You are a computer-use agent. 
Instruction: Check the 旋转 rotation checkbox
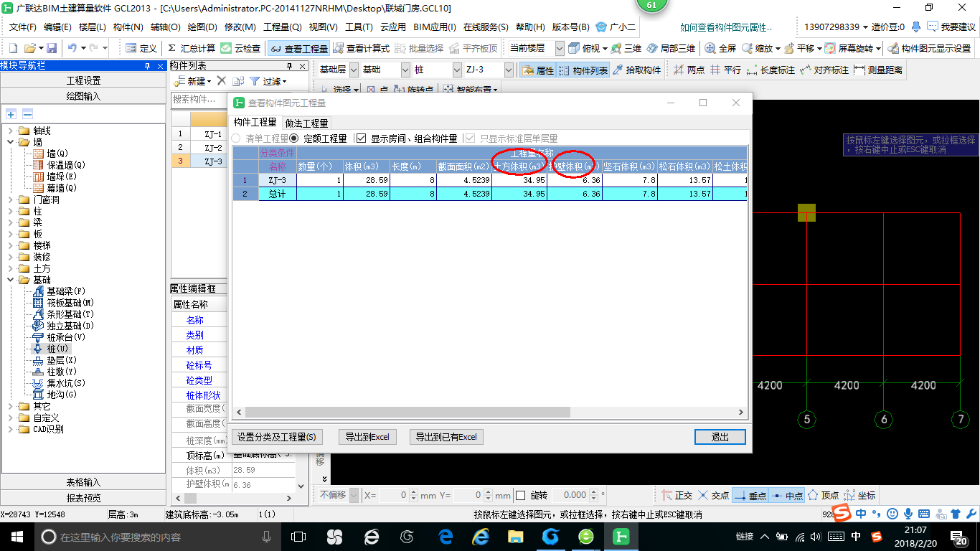(x=521, y=495)
